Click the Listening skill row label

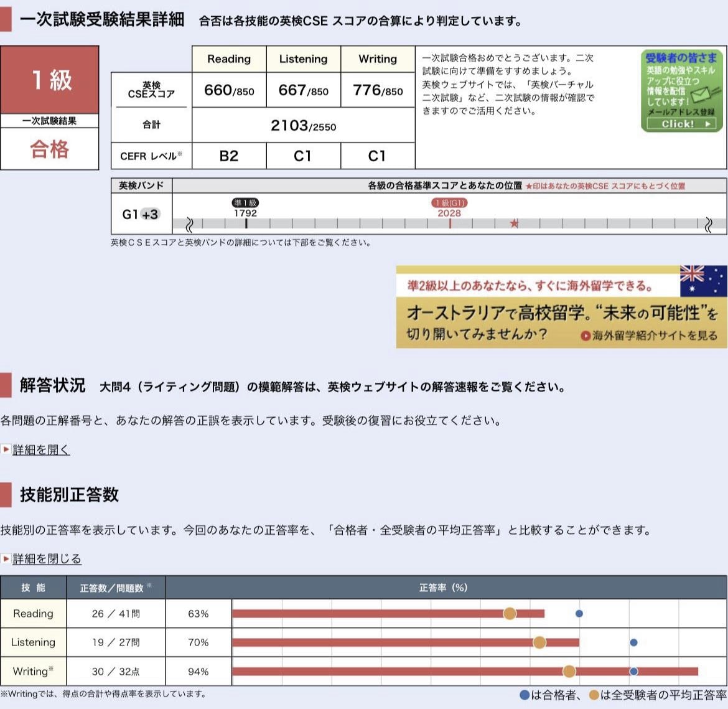point(34,642)
